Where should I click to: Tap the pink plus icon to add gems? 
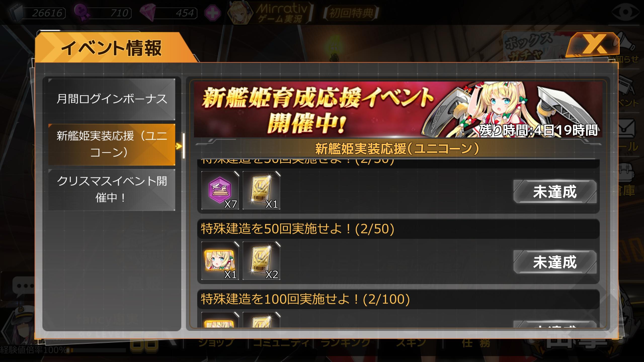pyautogui.click(x=213, y=13)
